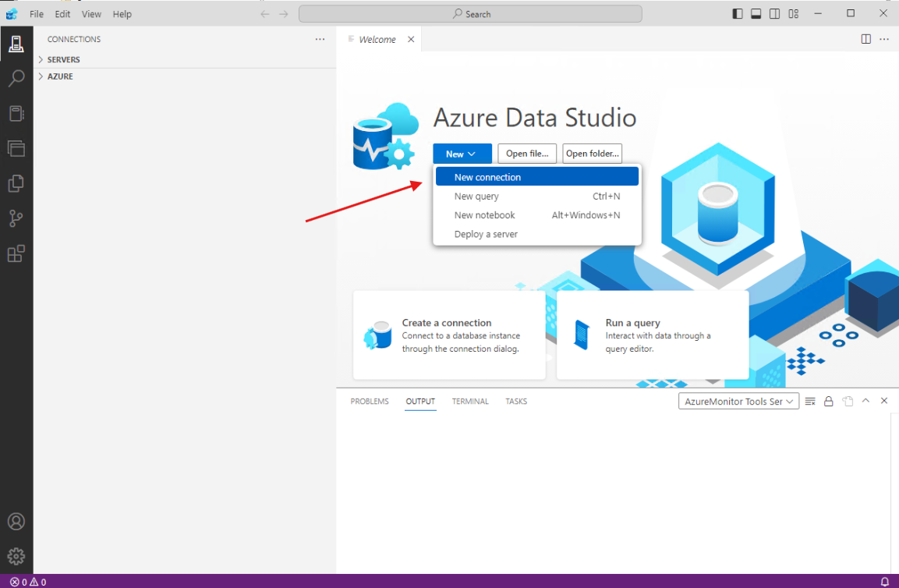Open the Source Control icon
The height and width of the screenshot is (588, 899).
(x=16, y=218)
